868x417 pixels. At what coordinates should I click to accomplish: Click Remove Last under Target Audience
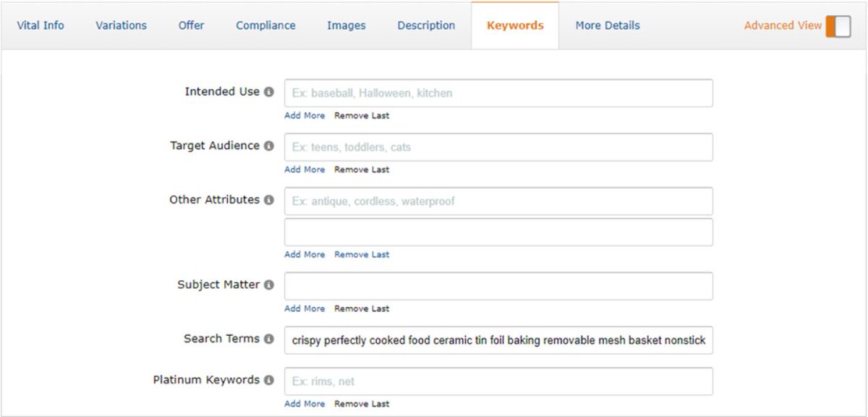(x=362, y=169)
